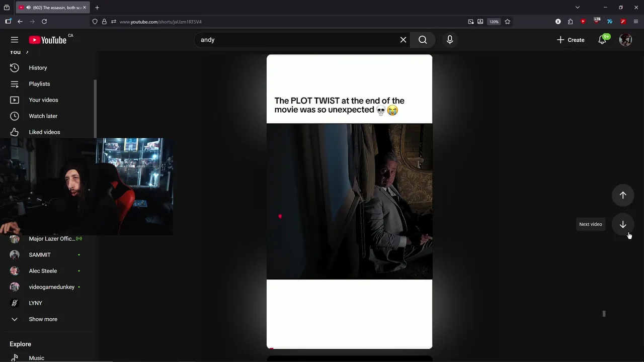Open tracking protection shield icon
The height and width of the screenshot is (362, 644).
pyautogui.click(x=95, y=22)
